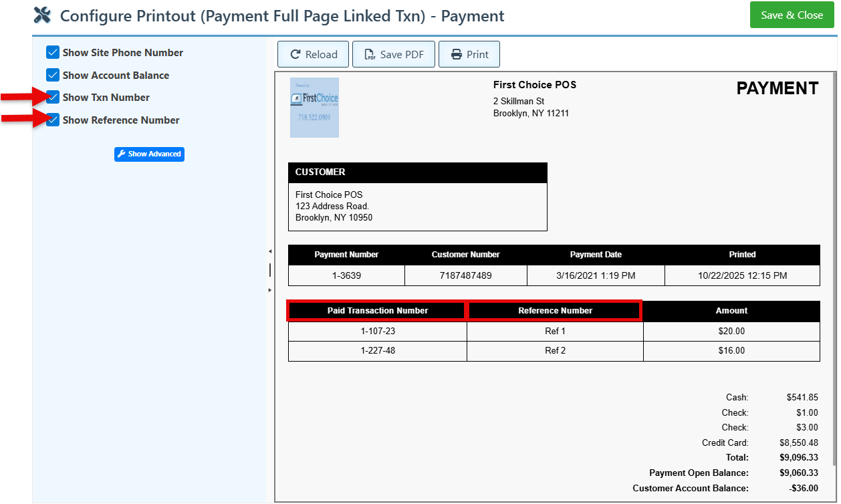Screen dimensions: 841x504
Task: Click the black CUSTOMER box header
Action: (417, 172)
